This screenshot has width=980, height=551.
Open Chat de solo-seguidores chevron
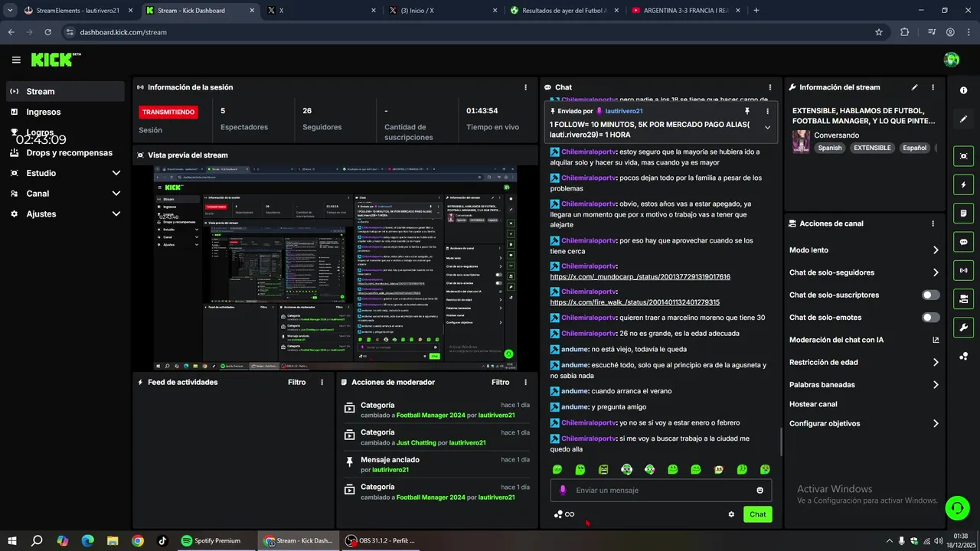click(936, 272)
